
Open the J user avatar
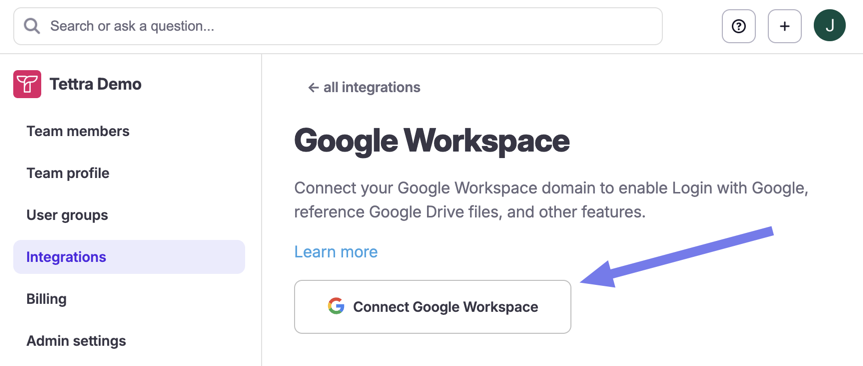click(829, 25)
